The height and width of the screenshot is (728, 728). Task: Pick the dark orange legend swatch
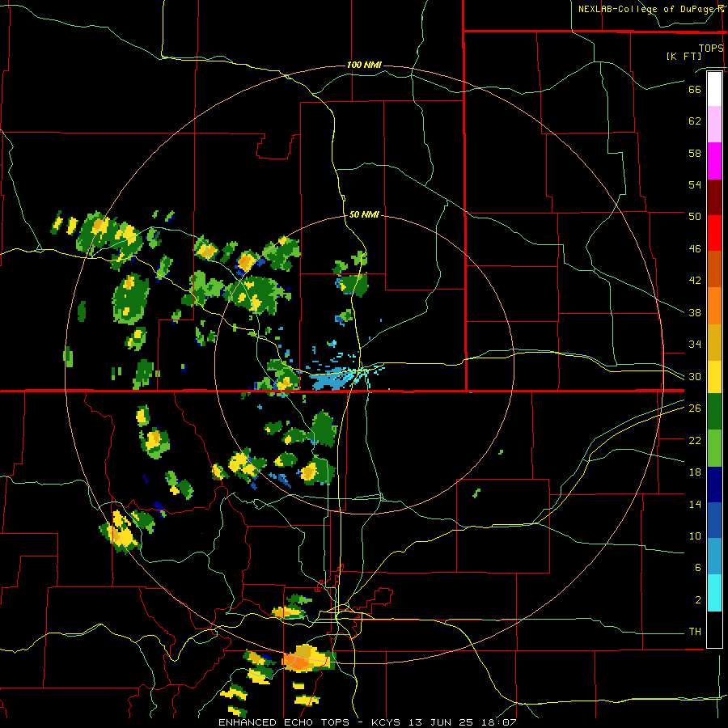[714, 269]
